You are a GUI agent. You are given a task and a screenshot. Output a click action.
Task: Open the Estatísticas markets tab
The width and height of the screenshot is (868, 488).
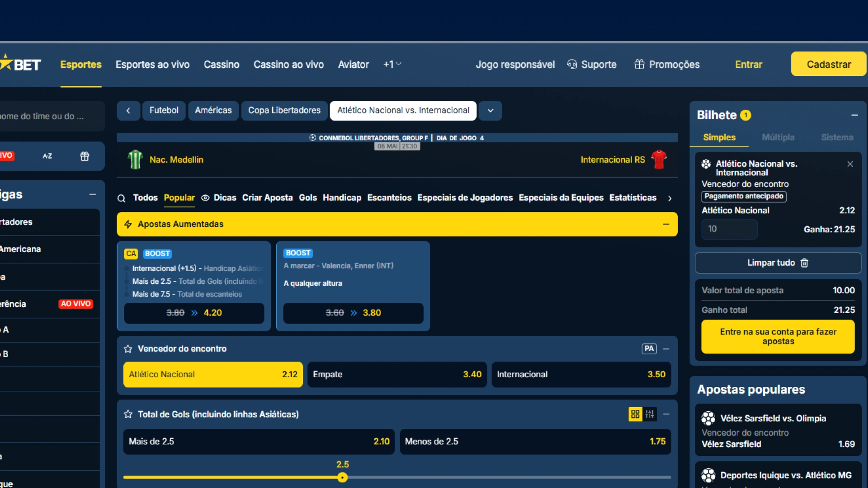[632, 198]
